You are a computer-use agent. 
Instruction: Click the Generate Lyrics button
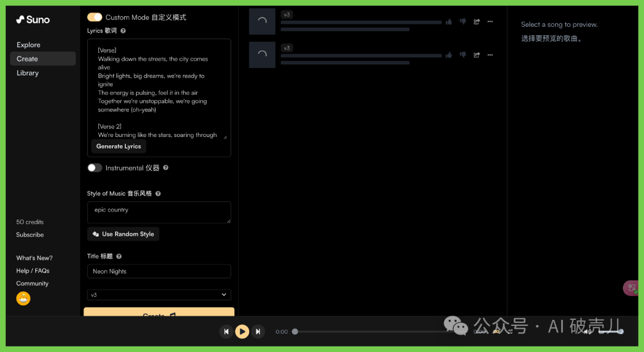[119, 147]
